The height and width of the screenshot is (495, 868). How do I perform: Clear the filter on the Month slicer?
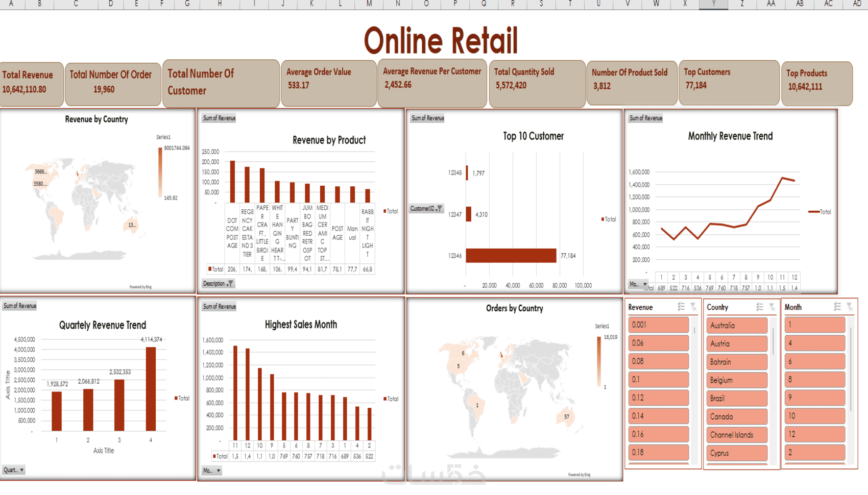[850, 307]
